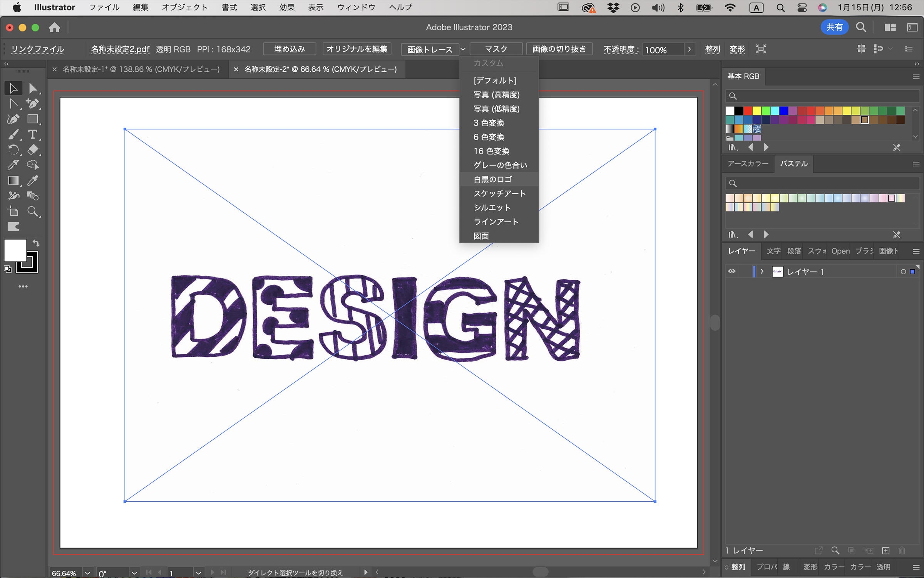924x578 pixels.
Task: Select the Gradient tool
Action: click(13, 181)
